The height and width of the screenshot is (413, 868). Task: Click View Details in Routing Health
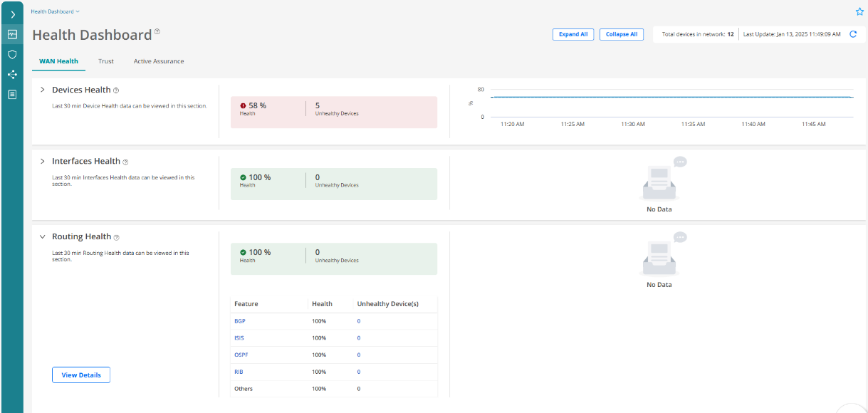coord(81,375)
